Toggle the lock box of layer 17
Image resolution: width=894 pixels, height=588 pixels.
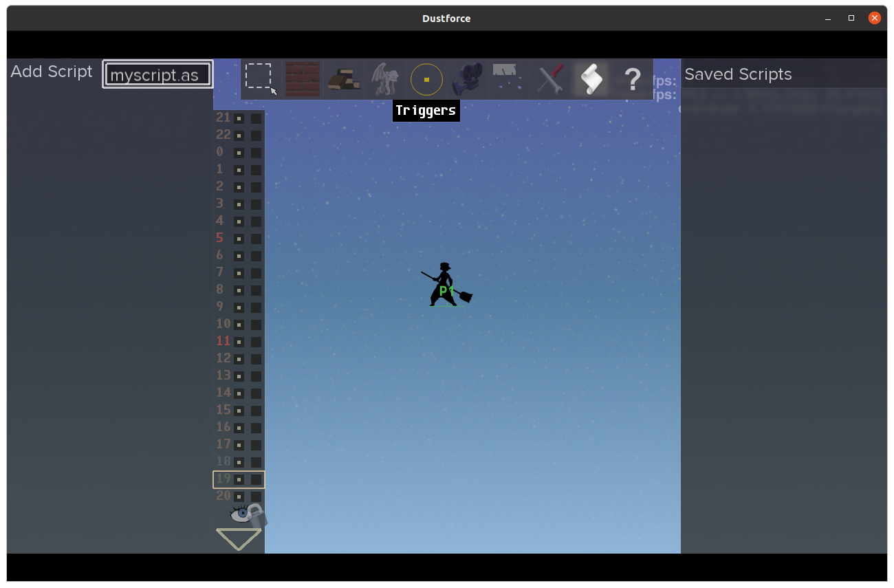(256, 445)
